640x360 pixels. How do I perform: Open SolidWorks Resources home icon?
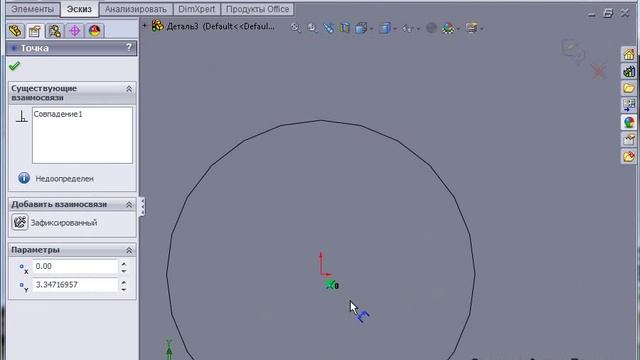(x=629, y=54)
